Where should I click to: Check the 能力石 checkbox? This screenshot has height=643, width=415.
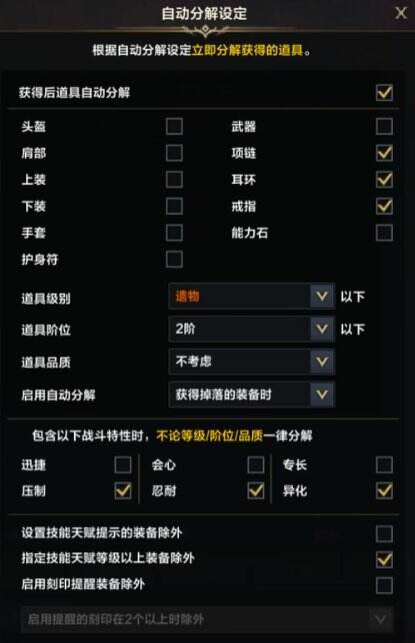click(384, 233)
